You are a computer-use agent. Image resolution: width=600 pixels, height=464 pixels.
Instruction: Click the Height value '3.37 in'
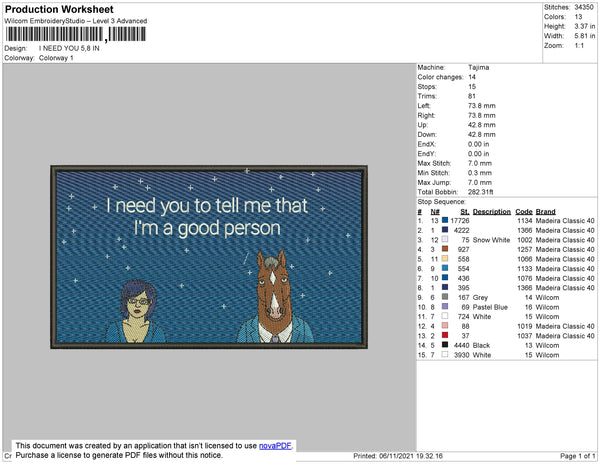tap(584, 26)
